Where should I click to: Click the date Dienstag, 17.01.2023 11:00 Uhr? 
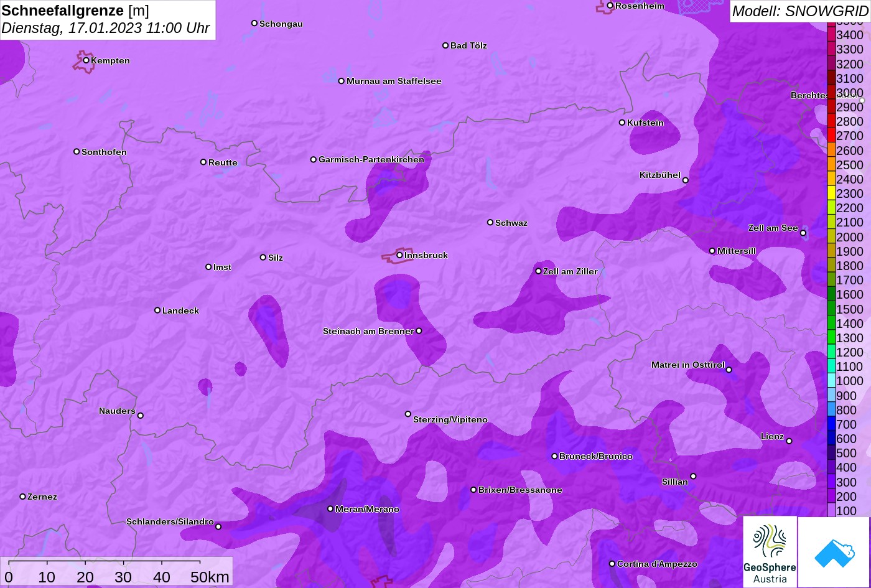(106, 28)
